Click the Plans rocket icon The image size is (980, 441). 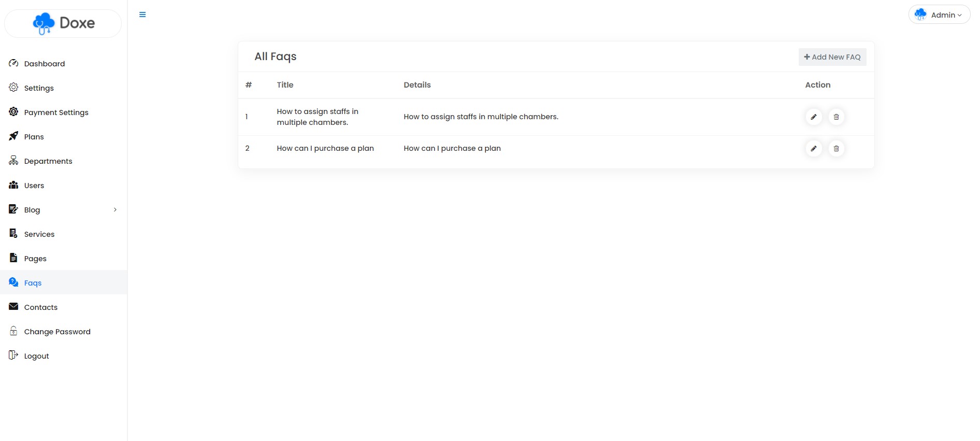[13, 136]
